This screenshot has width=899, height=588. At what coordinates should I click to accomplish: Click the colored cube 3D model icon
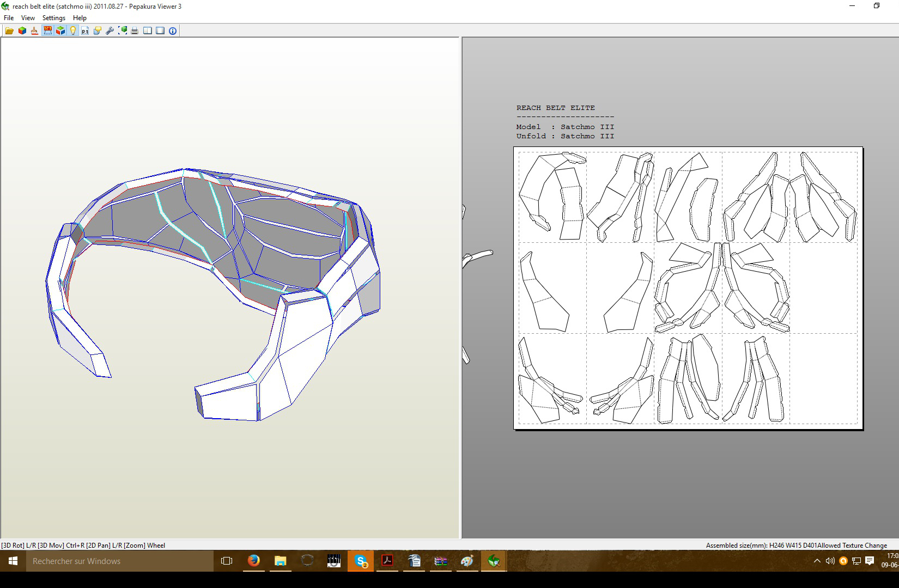(22, 31)
